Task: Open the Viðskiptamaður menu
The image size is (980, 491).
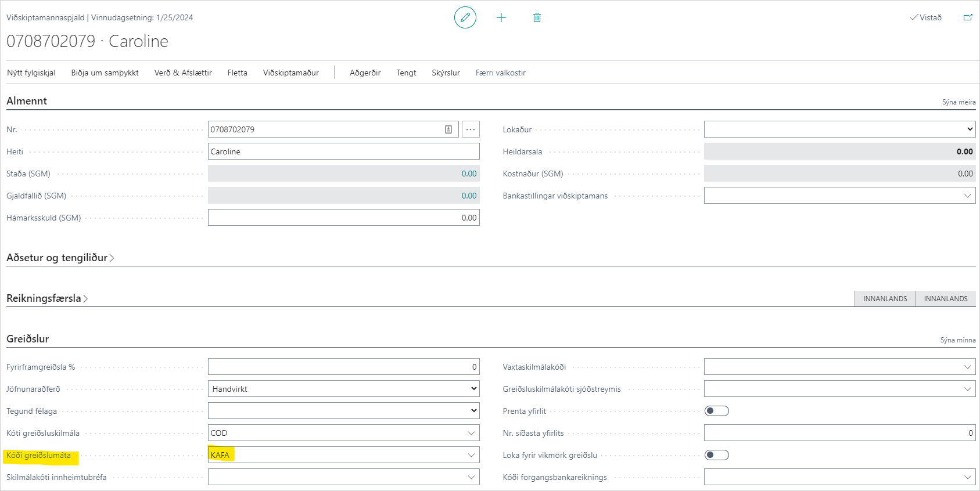Action: point(291,73)
